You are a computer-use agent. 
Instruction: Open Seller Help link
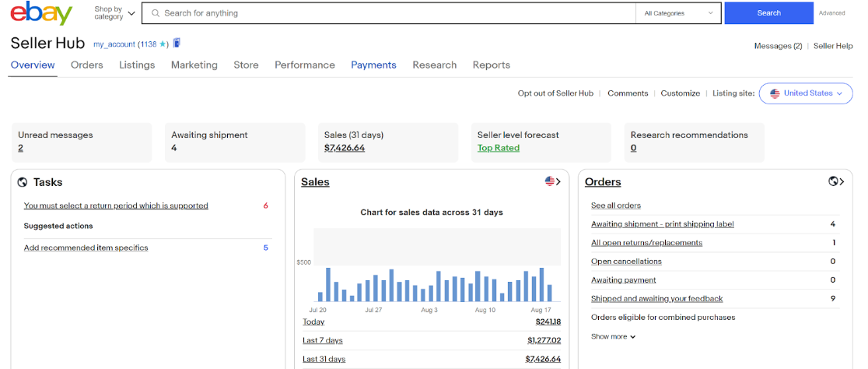tap(833, 46)
